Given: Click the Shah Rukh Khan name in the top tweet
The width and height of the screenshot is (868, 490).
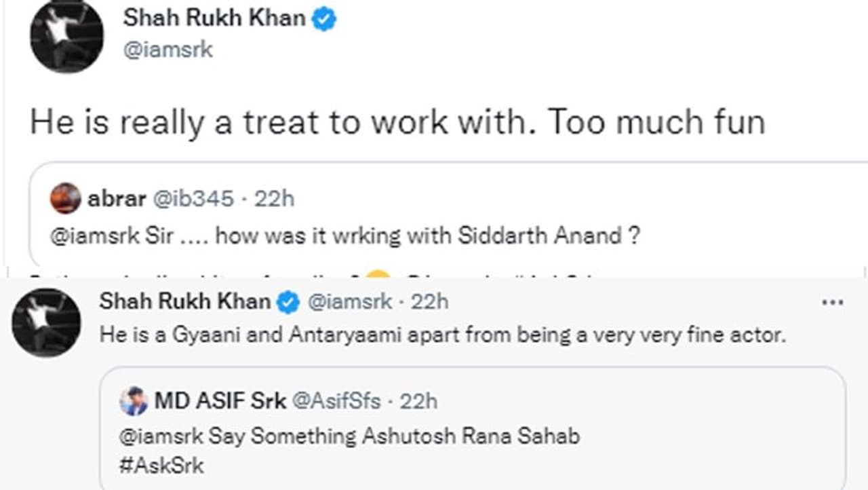Looking at the screenshot, I should tap(214, 18).
